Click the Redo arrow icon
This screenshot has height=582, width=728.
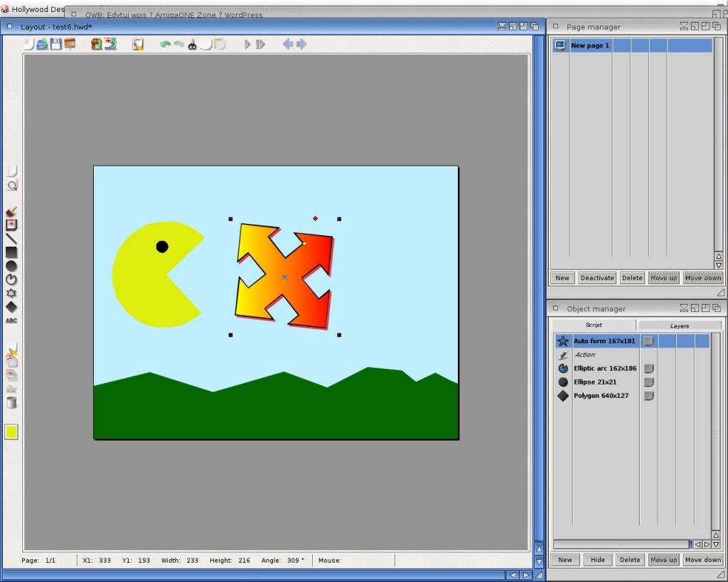coord(178,45)
